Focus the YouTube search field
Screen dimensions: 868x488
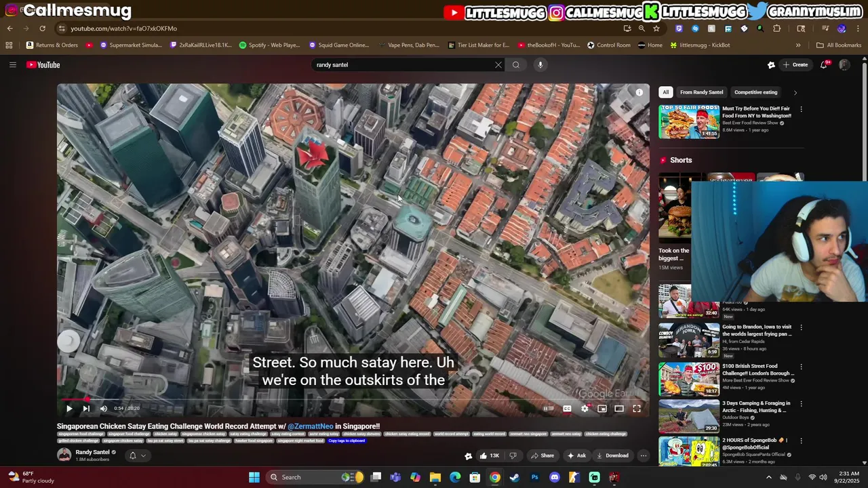[403, 65]
